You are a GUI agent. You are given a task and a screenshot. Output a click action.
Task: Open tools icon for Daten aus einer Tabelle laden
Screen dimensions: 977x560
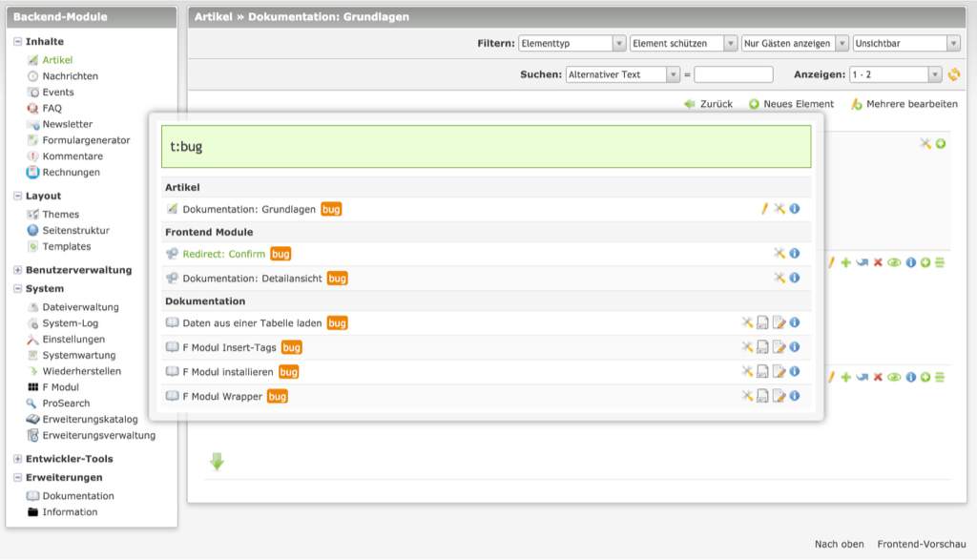coord(747,322)
